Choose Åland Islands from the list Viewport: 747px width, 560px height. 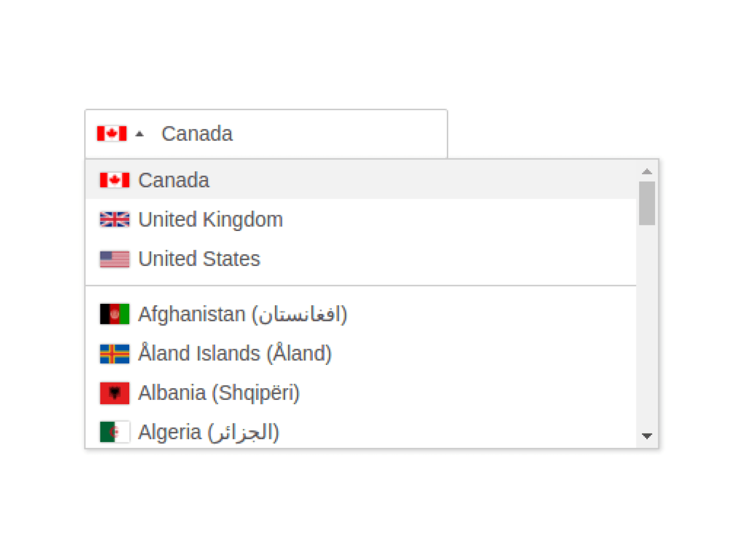[x=235, y=354]
